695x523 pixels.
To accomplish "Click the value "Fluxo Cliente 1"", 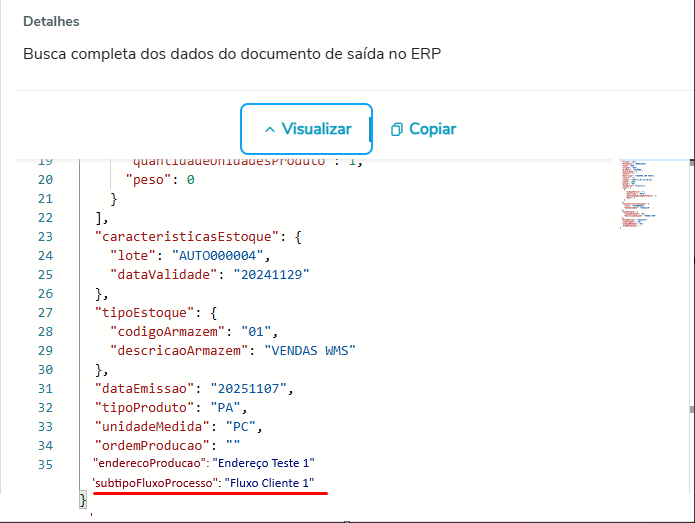I will tap(269, 483).
